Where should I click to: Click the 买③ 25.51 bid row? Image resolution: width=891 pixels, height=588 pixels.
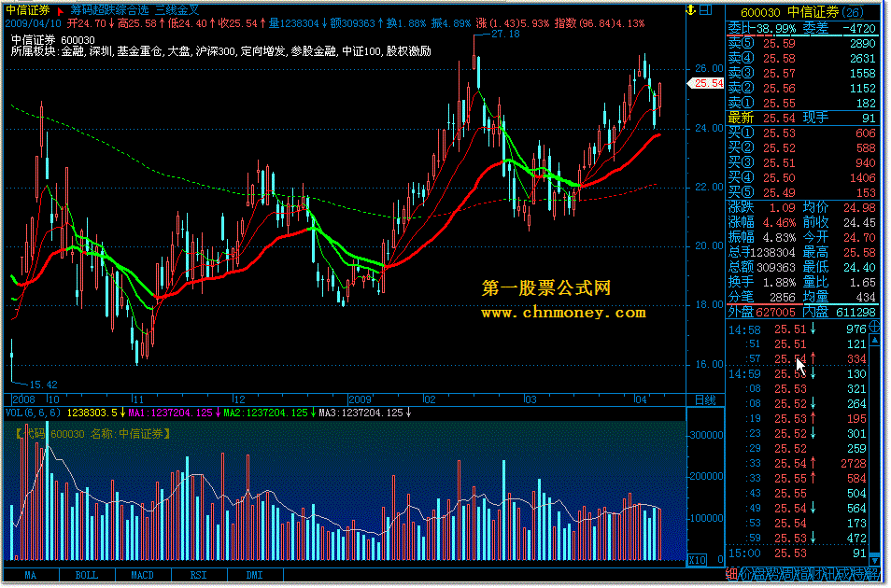coord(801,163)
